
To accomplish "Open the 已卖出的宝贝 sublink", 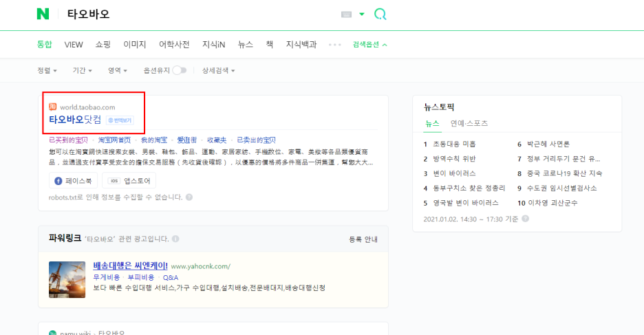I will point(256,140).
